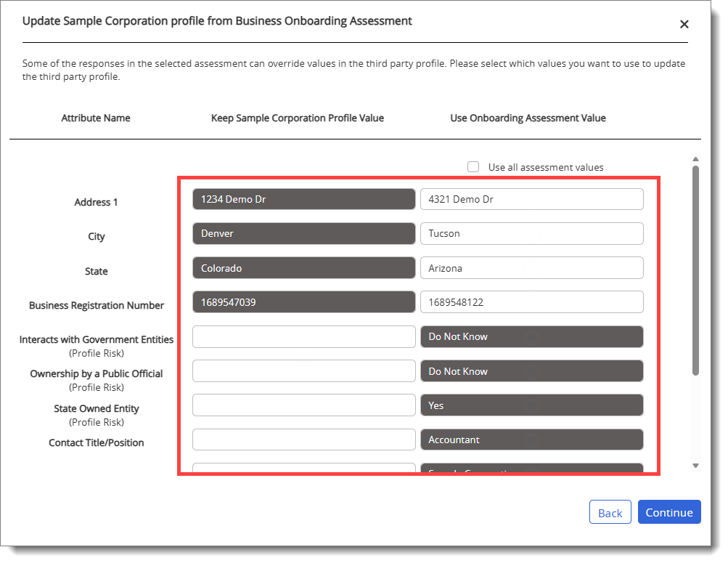Select Do Not Know for Interacts with Government Entities
The height and width of the screenshot is (563, 728).
click(531, 336)
